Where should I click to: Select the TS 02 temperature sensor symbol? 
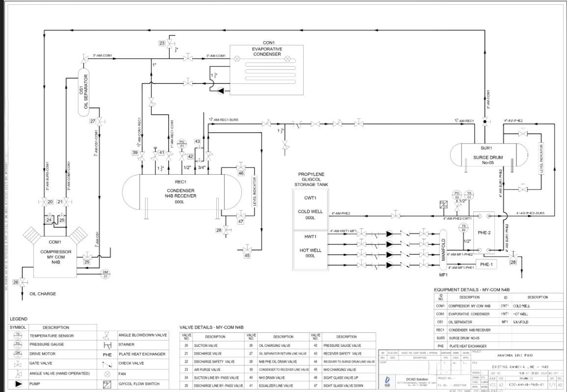pyautogui.click(x=464, y=228)
